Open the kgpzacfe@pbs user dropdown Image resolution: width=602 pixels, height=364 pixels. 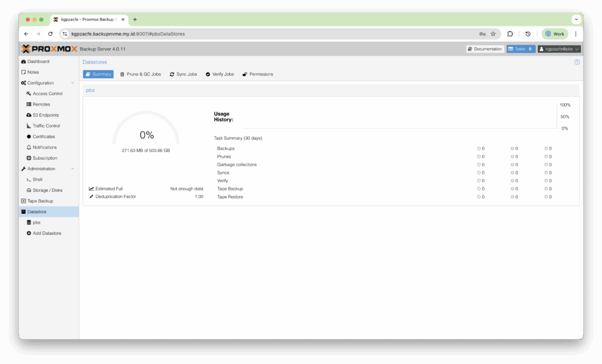(559, 49)
